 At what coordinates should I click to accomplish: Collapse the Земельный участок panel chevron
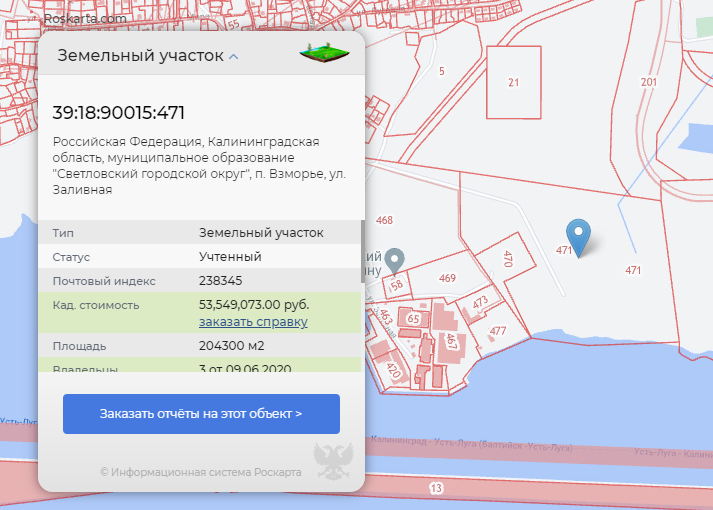234,57
